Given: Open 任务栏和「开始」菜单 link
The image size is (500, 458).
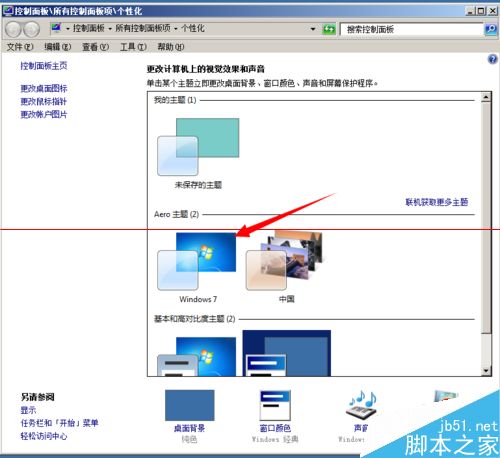Looking at the screenshot, I should tap(59, 423).
